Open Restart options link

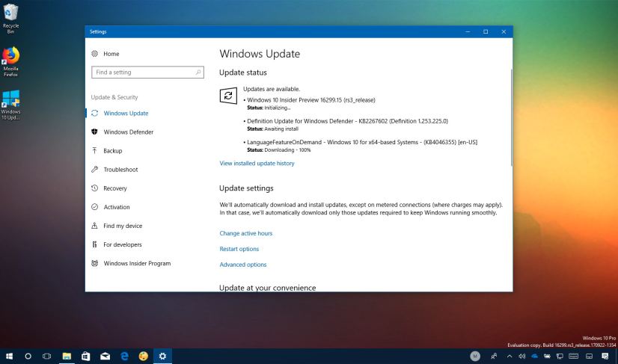point(239,249)
